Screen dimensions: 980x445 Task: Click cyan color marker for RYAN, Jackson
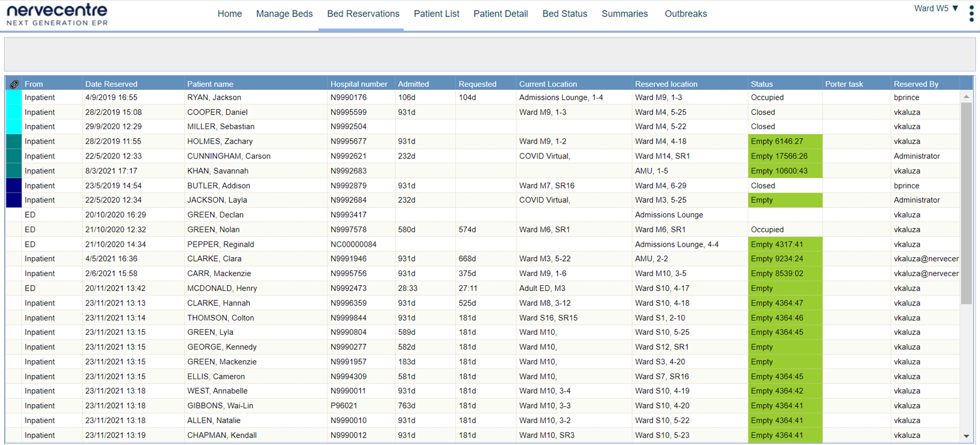(x=14, y=97)
